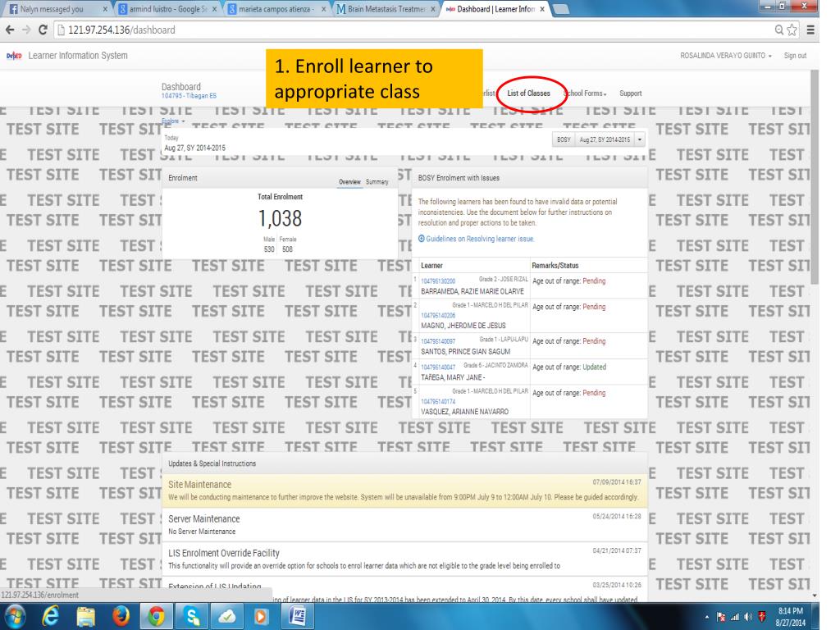Image resolution: width=840 pixels, height=630 pixels.
Task: Reload the page with refresh icon
Action: pyautogui.click(x=43, y=30)
